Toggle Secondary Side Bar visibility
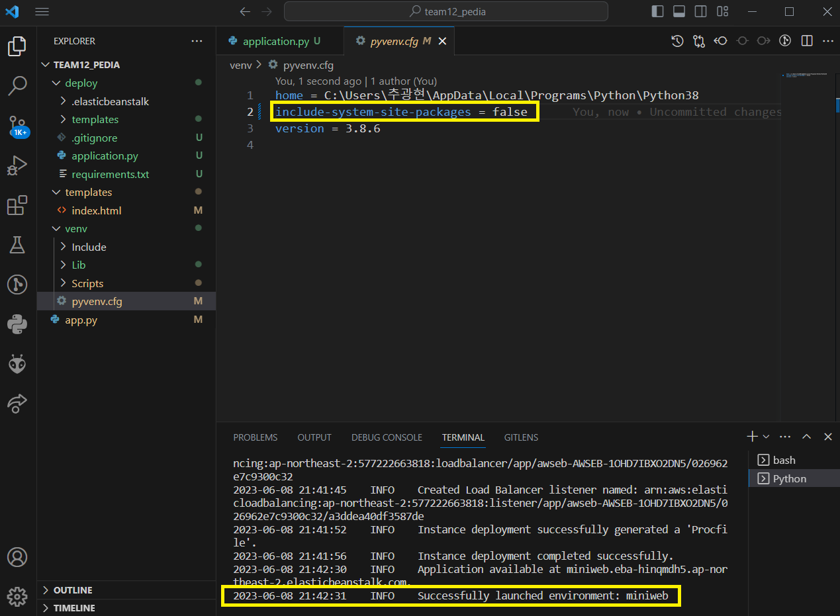Image resolution: width=840 pixels, height=616 pixels. (x=700, y=12)
